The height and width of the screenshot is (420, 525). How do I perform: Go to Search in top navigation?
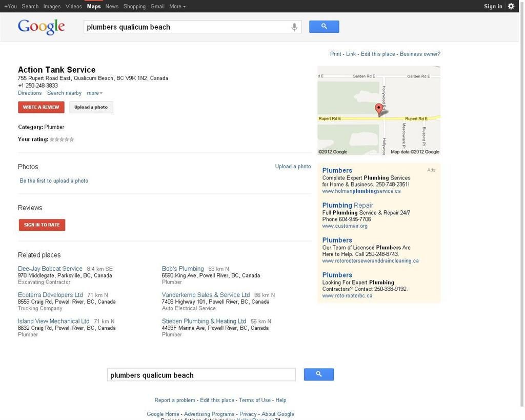pyautogui.click(x=30, y=6)
